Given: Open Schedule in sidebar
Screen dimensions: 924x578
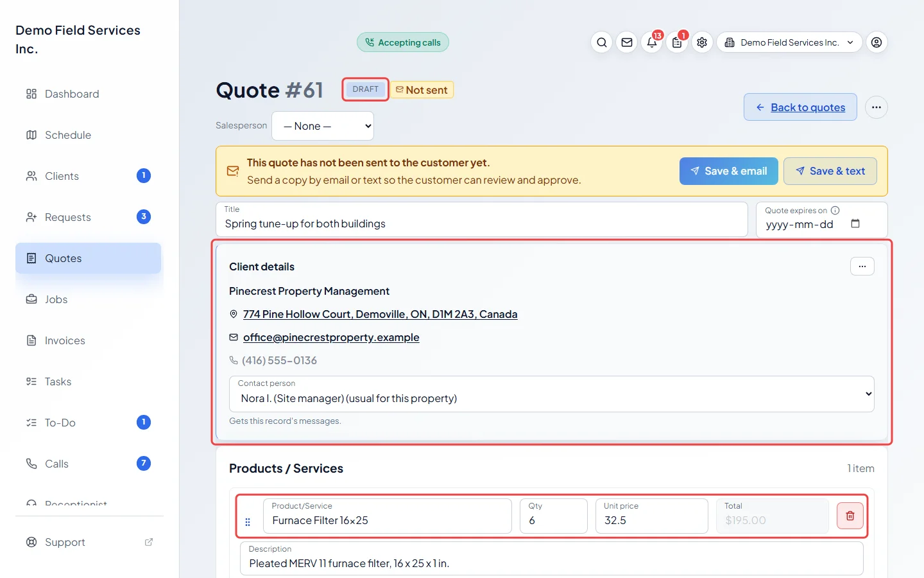Looking at the screenshot, I should click(x=89, y=135).
